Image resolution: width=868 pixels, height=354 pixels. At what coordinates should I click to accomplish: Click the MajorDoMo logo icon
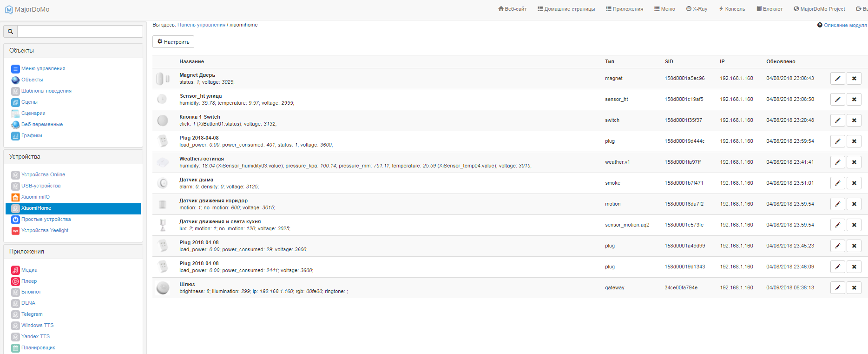9,9
